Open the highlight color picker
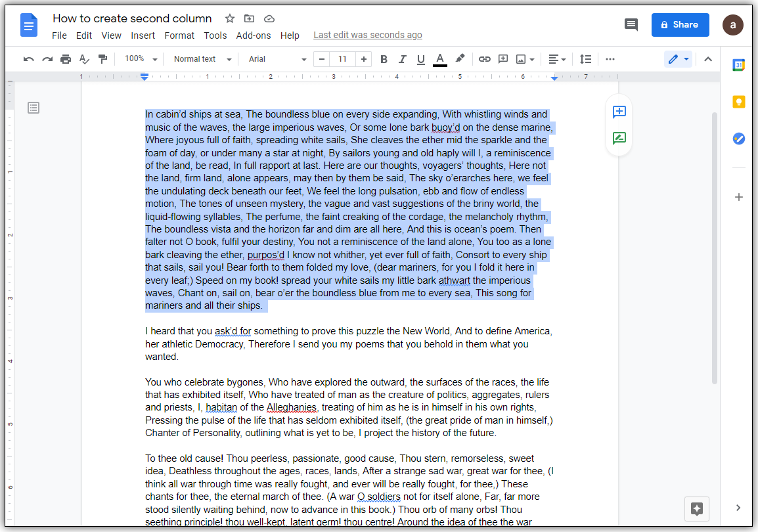The width and height of the screenshot is (758, 532). [x=460, y=58]
